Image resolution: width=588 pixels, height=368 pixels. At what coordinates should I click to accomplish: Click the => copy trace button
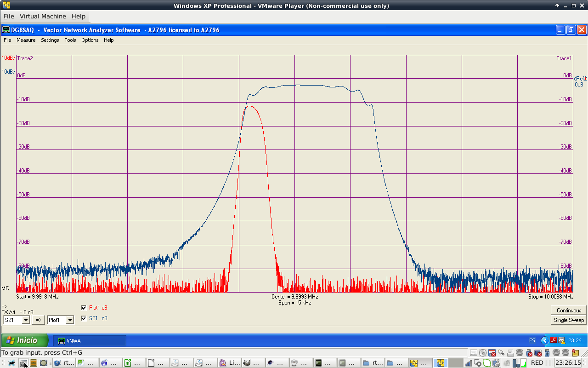click(39, 320)
